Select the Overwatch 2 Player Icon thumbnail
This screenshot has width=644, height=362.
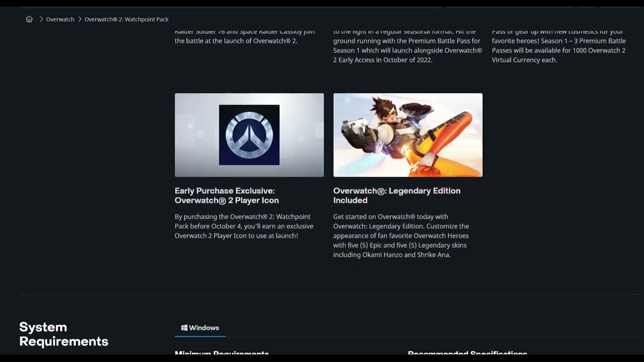249,135
